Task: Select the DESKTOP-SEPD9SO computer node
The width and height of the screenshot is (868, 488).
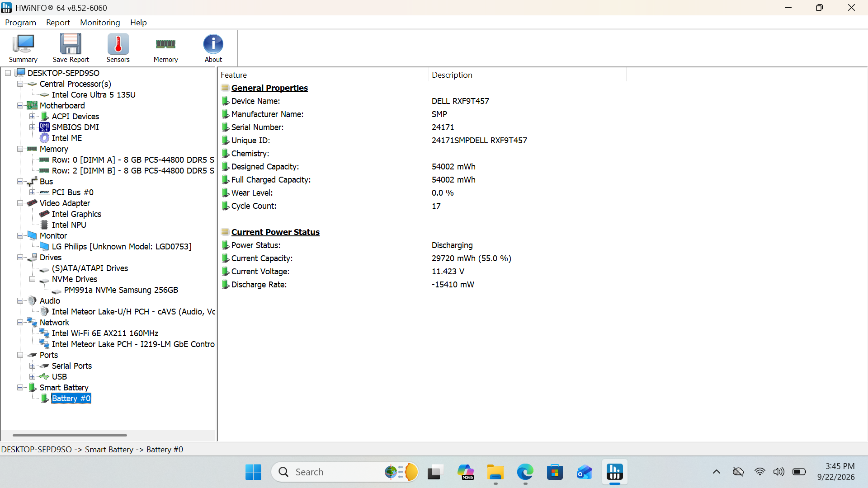Action: (63, 73)
